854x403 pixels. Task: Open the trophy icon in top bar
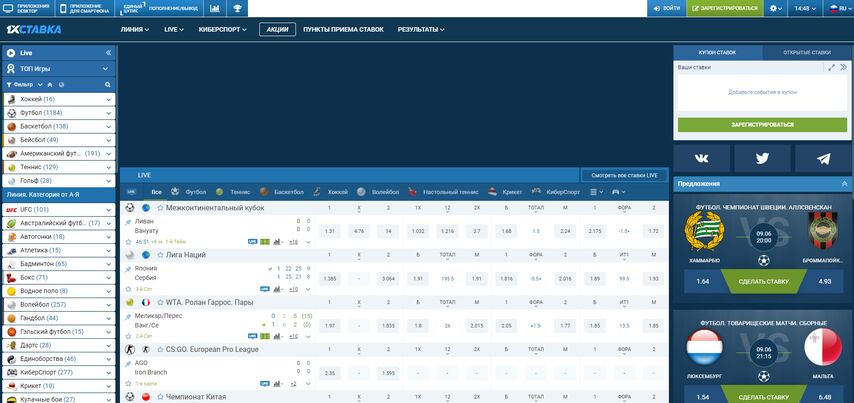[x=237, y=8]
